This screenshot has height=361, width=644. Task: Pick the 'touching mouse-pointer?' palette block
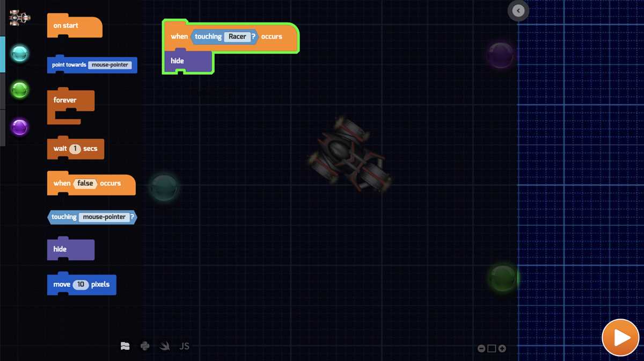point(92,217)
